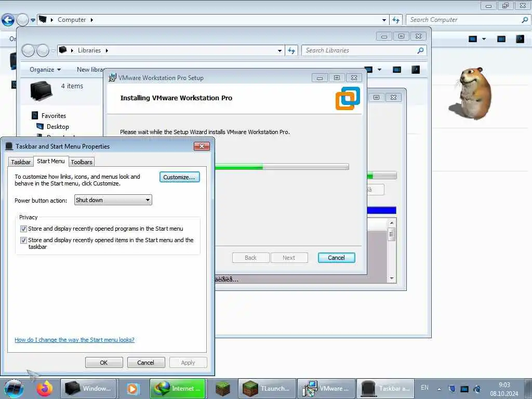Click Forward arrow in Computer window
This screenshot has height=399, width=532.
click(x=22, y=20)
